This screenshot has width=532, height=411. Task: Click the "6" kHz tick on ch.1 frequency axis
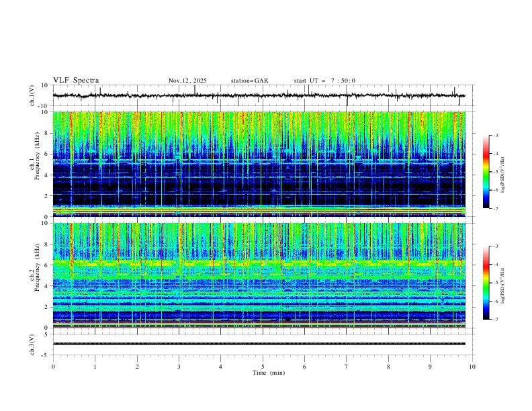47,154
